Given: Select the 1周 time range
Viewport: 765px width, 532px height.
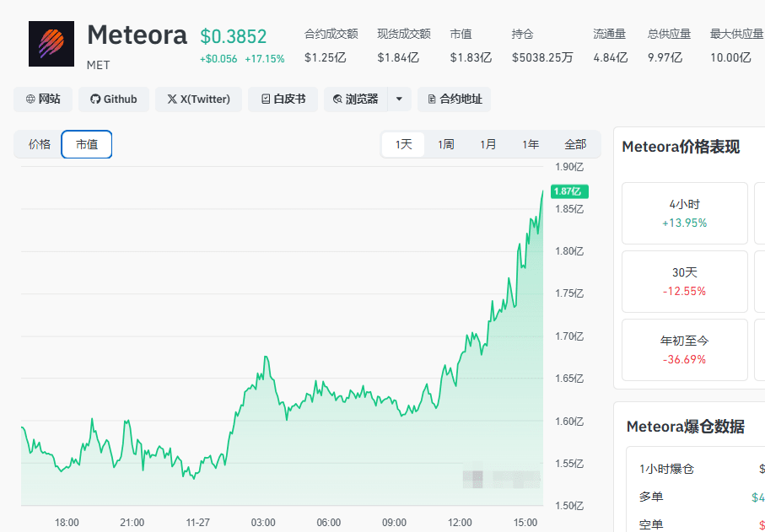Looking at the screenshot, I should pos(445,144).
